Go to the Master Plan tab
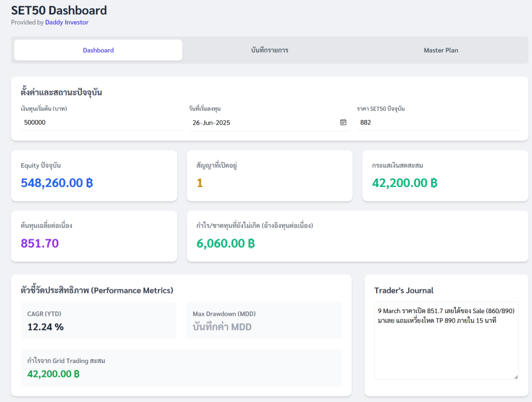Screen dimensions: 532x402 [441, 50]
